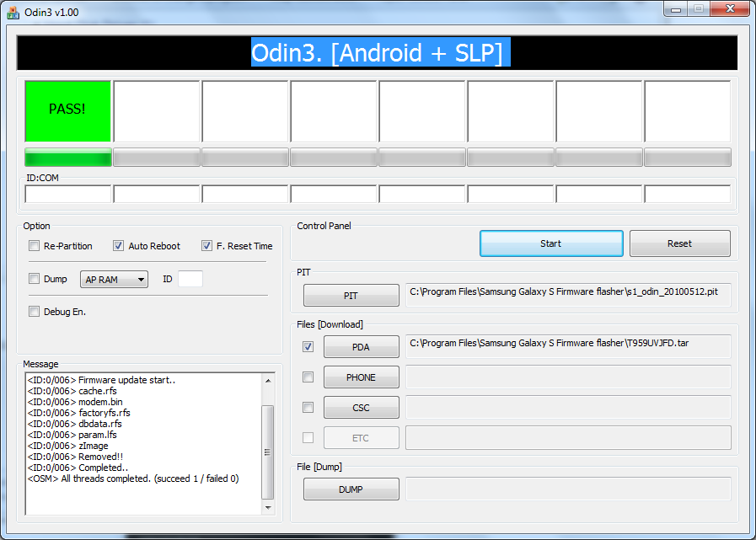
Task: Click the "Files [Download]" group label
Action: pos(330,324)
